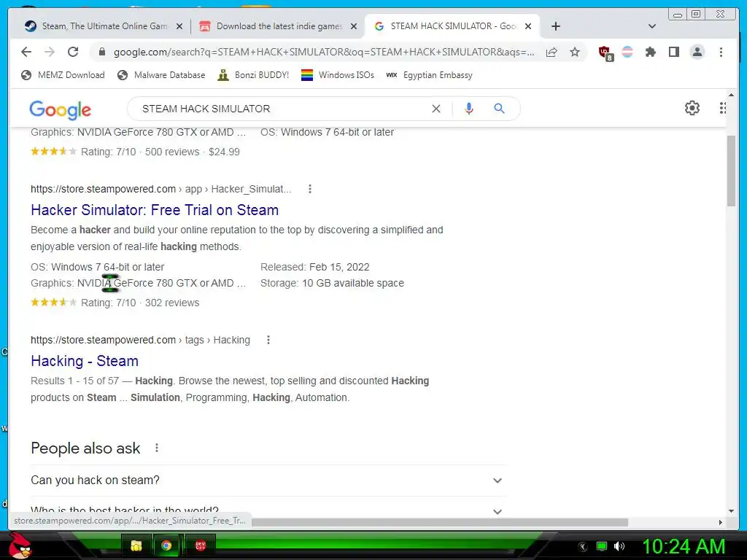Adjust volume from the tray speaker
Image resolution: width=747 pixels, height=560 pixels.
point(619,546)
